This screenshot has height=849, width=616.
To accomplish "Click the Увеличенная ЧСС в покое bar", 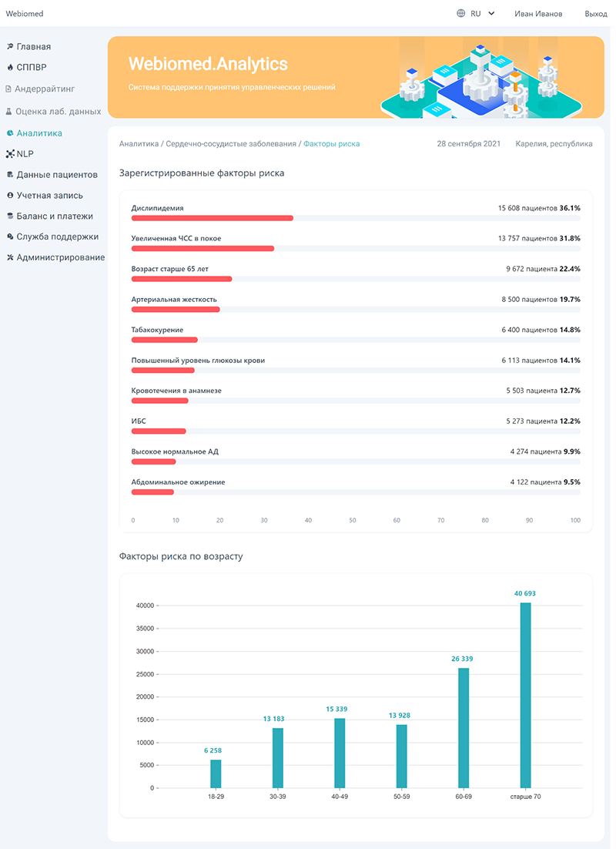I will [x=356, y=249].
